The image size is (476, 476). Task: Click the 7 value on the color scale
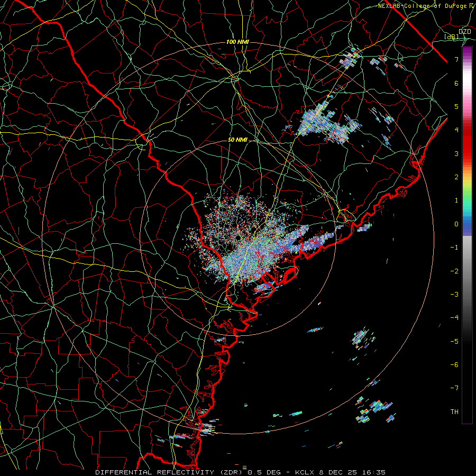pos(456,59)
